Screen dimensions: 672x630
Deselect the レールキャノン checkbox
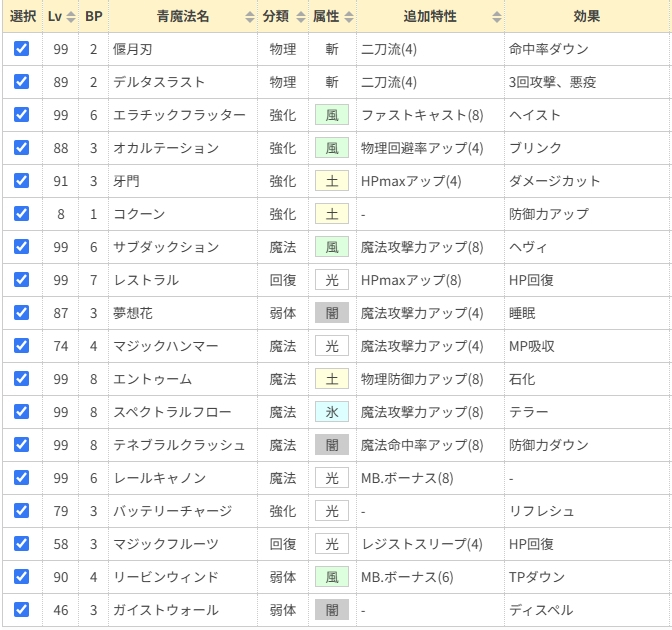(x=22, y=477)
